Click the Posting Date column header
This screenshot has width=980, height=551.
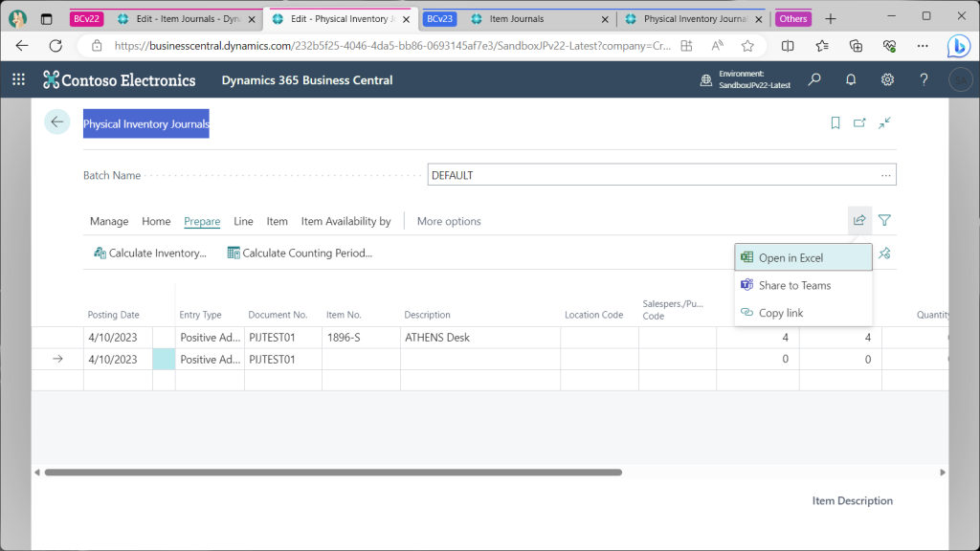113,315
